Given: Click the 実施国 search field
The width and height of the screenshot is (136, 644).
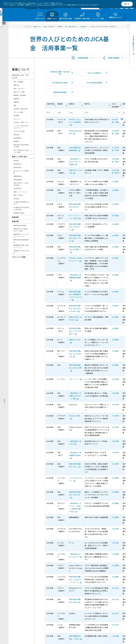Looking at the screenshot, I should click(x=62, y=112).
